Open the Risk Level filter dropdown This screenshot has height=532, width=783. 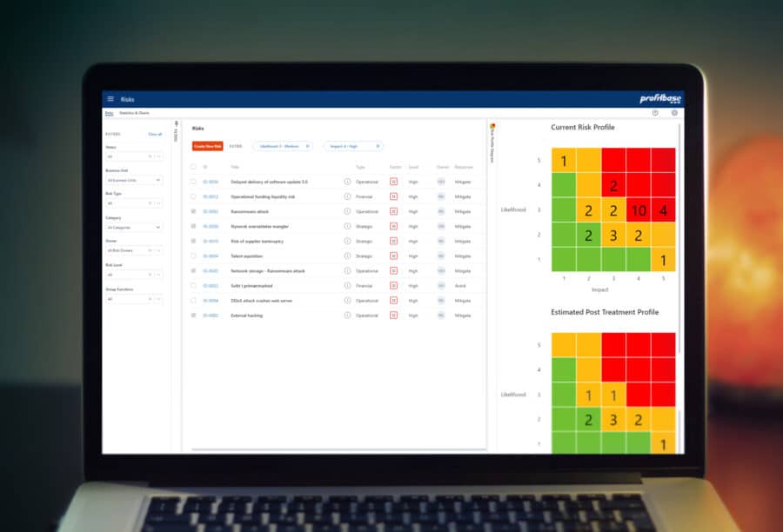[x=135, y=273]
